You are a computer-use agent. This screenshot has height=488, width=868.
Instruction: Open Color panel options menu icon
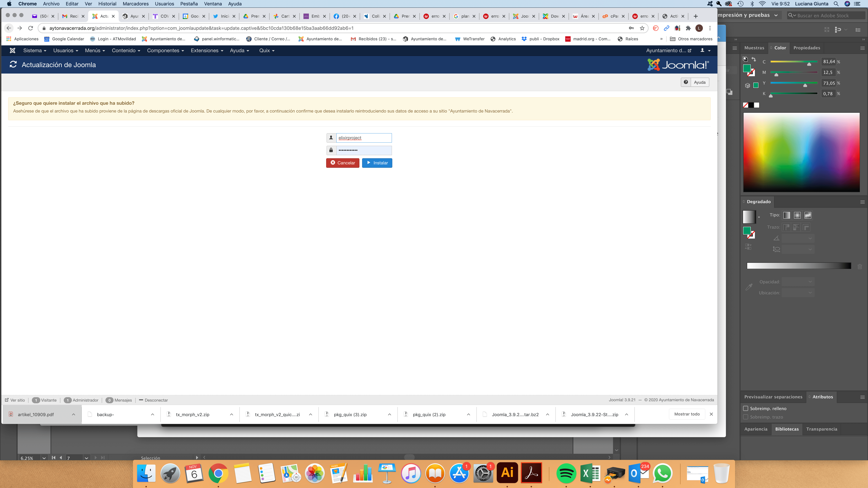click(862, 48)
